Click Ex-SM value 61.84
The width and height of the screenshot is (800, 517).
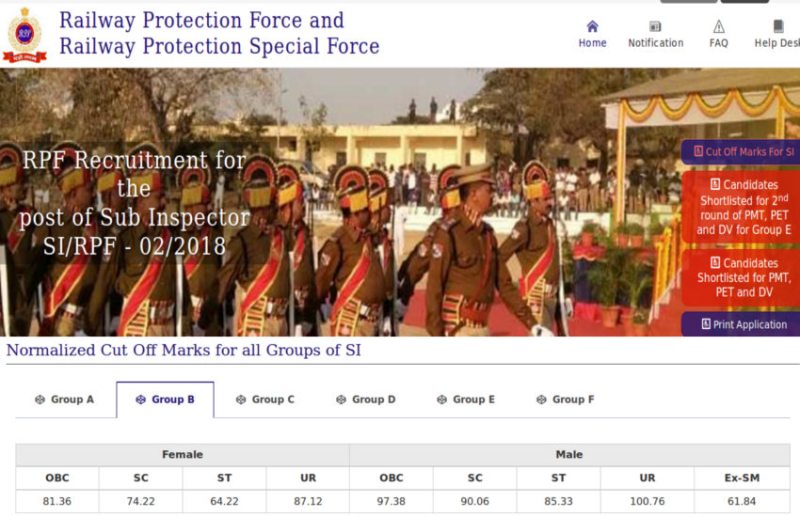pos(742,501)
